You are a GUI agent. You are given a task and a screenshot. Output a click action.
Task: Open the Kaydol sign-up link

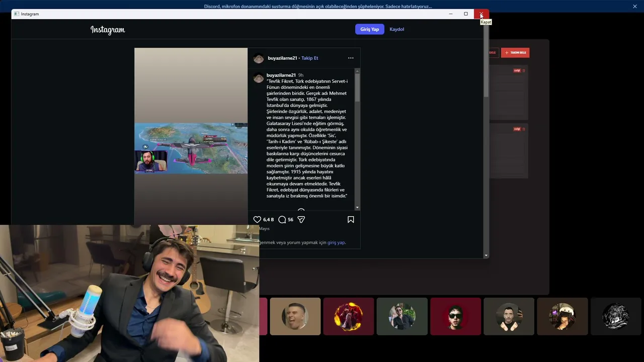pos(397,29)
